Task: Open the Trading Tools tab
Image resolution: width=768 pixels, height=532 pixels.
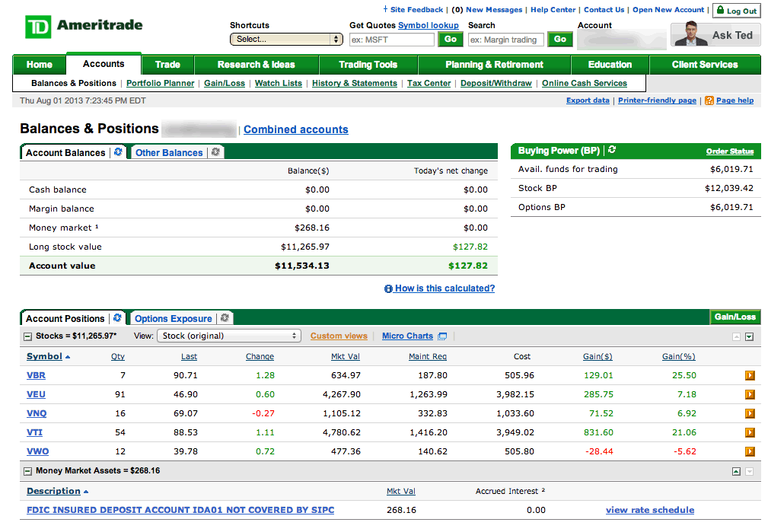Action: coord(368,65)
